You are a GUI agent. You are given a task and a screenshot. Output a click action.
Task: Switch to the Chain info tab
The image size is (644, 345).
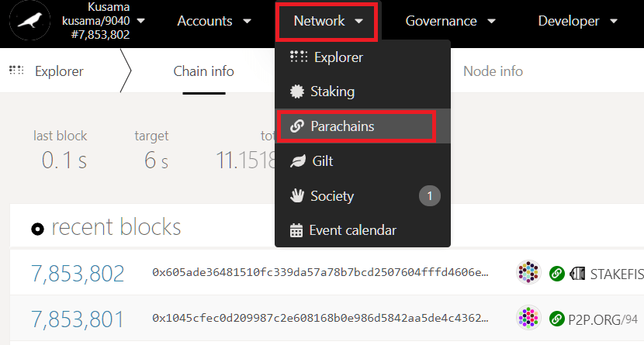(203, 71)
